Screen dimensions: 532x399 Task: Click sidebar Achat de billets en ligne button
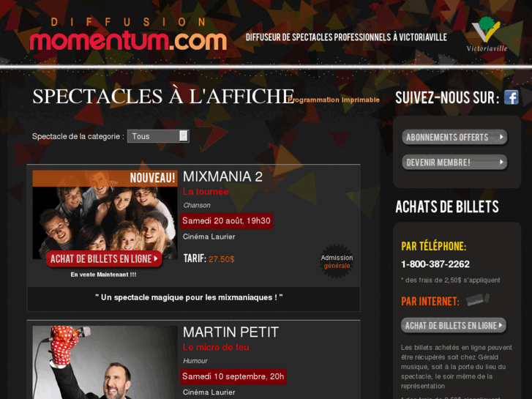(454, 325)
